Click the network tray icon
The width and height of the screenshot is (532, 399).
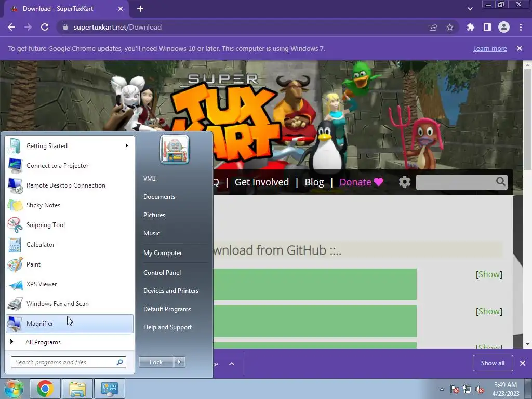tap(467, 389)
